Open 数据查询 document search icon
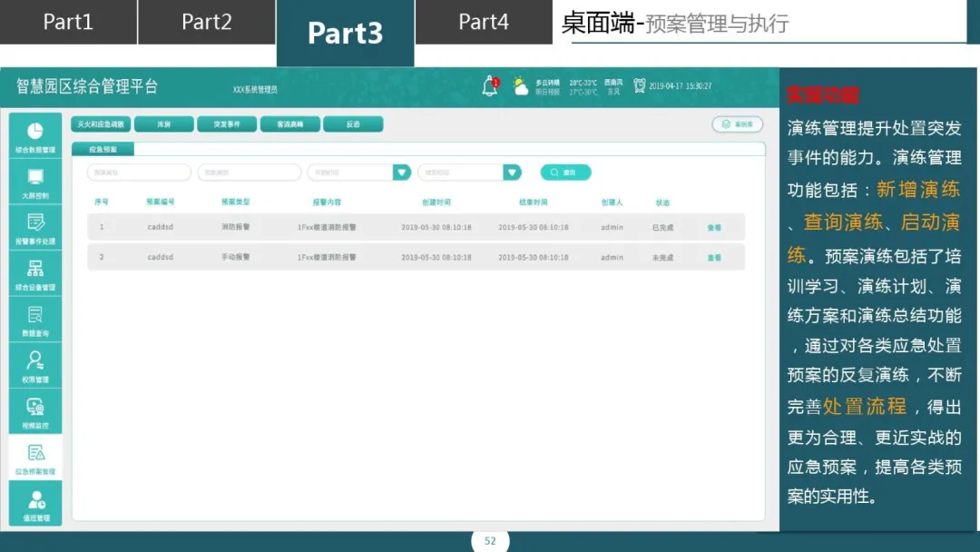The height and width of the screenshot is (552, 980). point(35,315)
